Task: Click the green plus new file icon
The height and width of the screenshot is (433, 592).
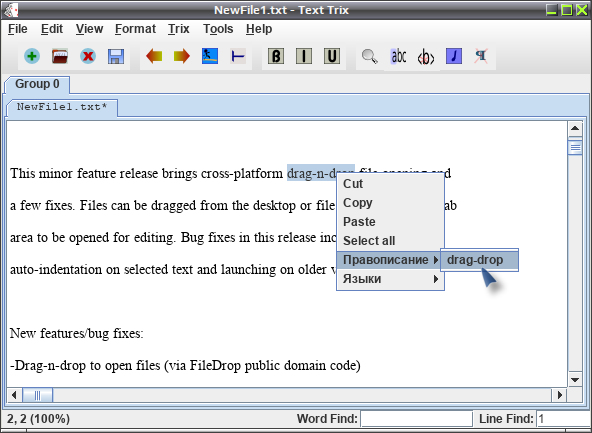Action: [x=32, y=56]
